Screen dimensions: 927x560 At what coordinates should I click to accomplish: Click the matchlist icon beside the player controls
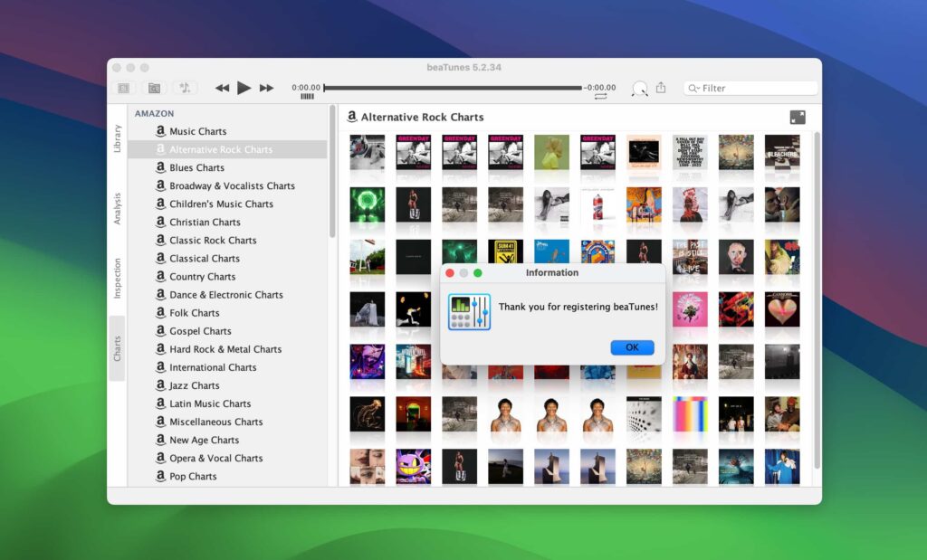(154, 88)
